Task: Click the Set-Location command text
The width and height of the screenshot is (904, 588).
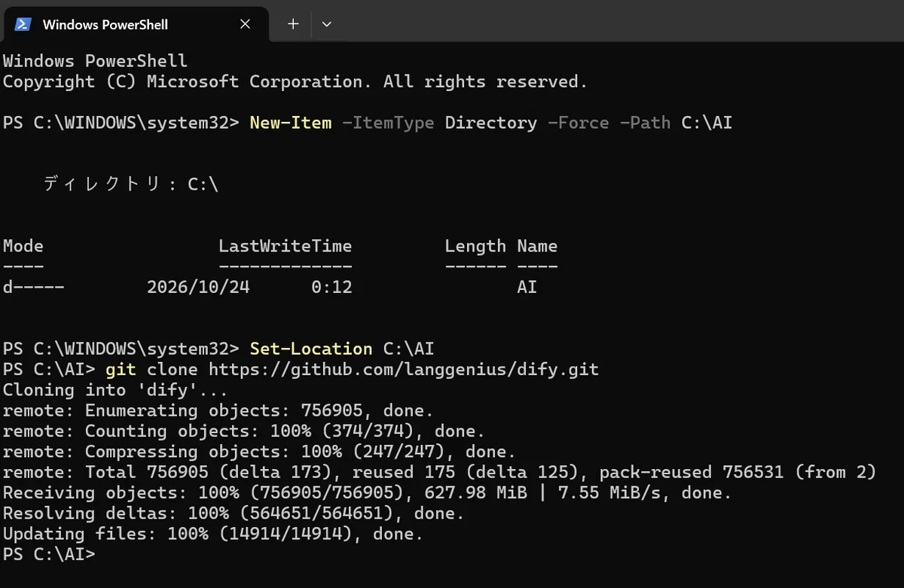Action: 311,349
